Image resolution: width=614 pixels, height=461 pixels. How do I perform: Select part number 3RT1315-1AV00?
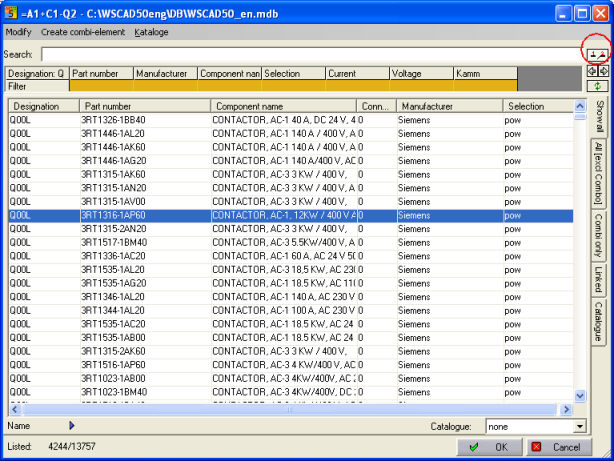(x=113, y=201)
